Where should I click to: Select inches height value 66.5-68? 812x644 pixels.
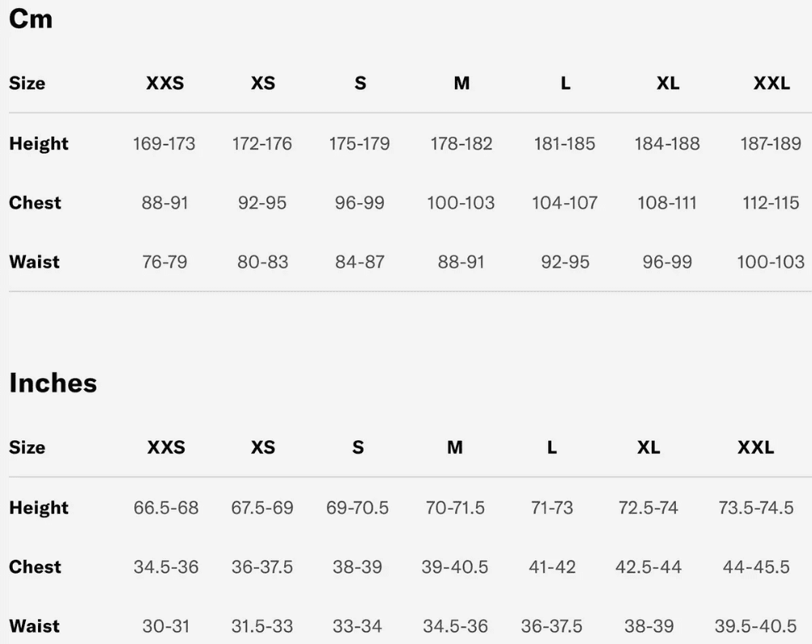[x=166, y=508]
